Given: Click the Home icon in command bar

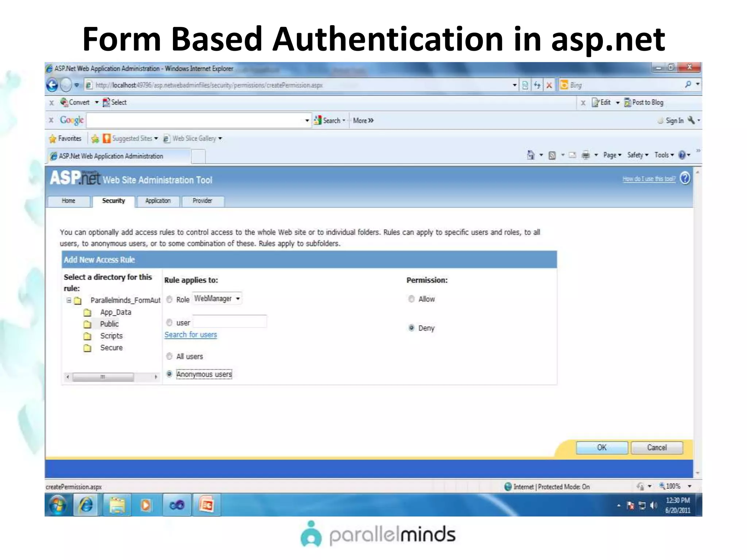Looking at the screenshot, I should point(531,155).
